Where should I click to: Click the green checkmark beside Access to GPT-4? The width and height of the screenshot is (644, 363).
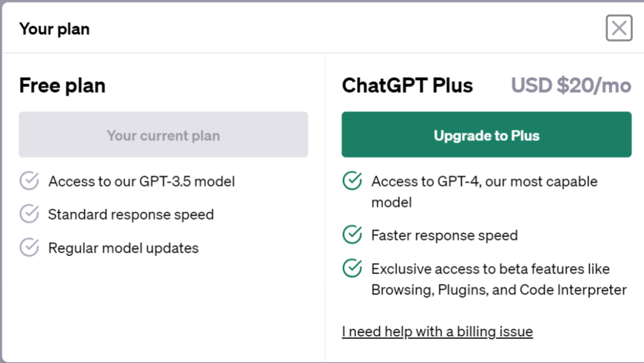tap(352, 181)
